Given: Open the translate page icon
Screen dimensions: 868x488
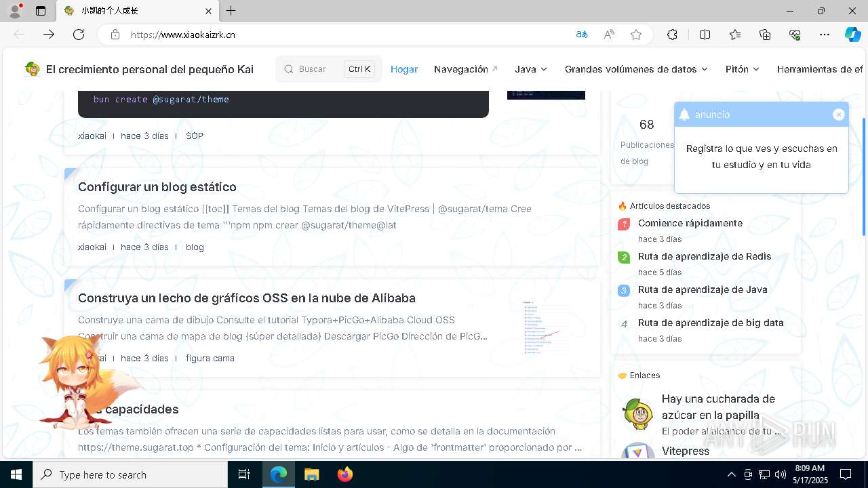Looking at the screenshot, I should (581, 35).
